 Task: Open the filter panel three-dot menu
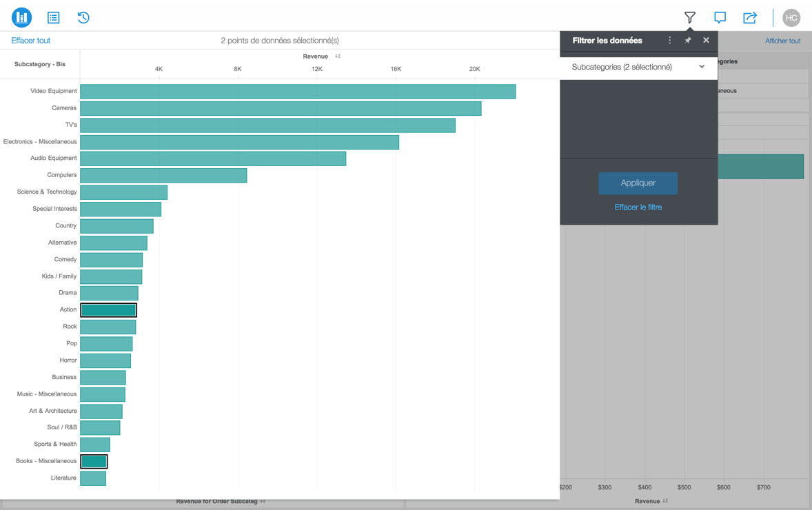pos(669,41)
